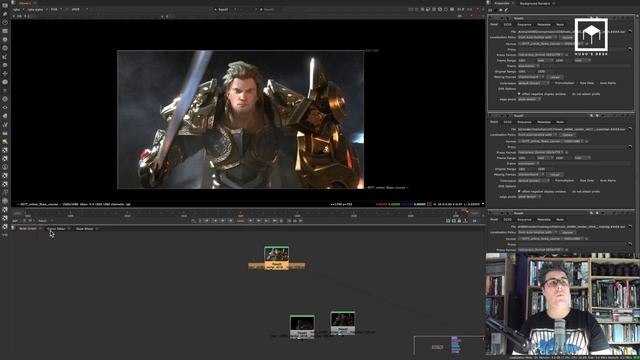Toggle do not attach prefix, top panel
Image resolution: width=640 pixels, height=360 pixels.
click(569, 94)
